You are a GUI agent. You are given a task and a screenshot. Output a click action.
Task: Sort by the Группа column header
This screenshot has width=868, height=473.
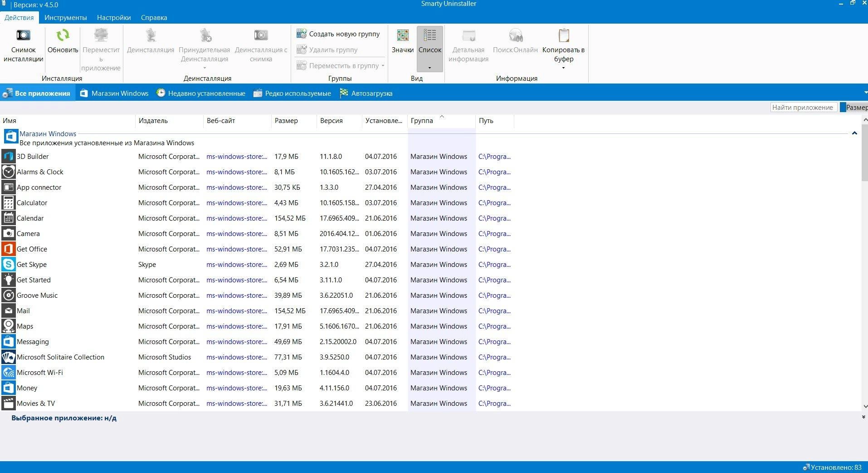pyautogui.click(x=441, y=121)
